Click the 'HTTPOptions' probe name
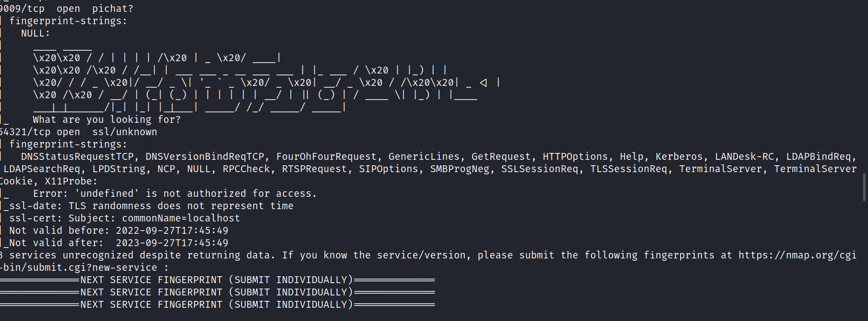The height and width of the screenshot is (321, 868). 575,157
